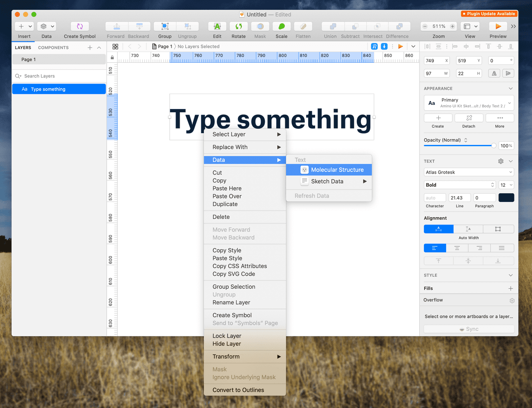Collapse the Appearance section chevron
This screenshot has width=532, height=408.
tap(511, 88)
